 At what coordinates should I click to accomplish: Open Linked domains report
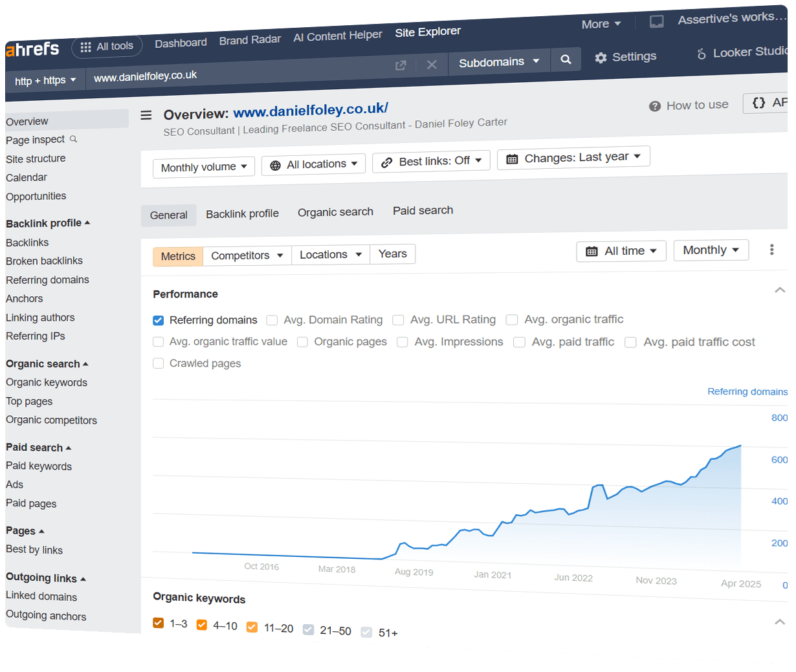[41, 596]
